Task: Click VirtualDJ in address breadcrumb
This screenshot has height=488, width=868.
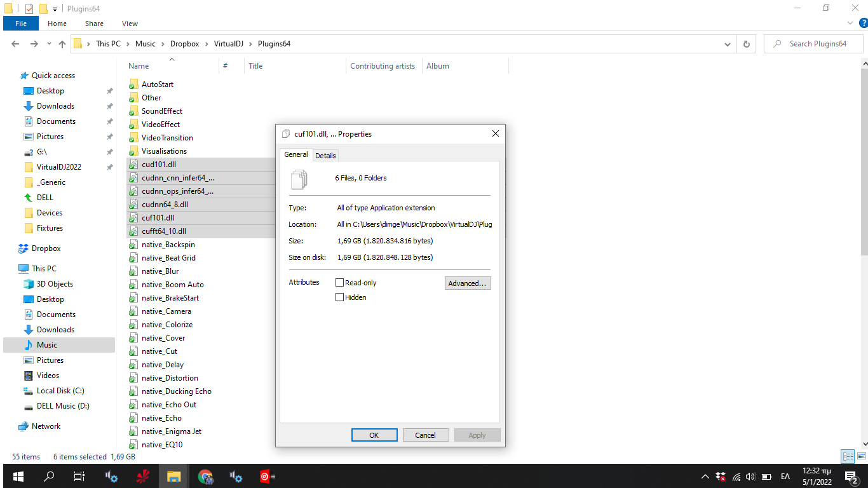Action: point(229,44)
